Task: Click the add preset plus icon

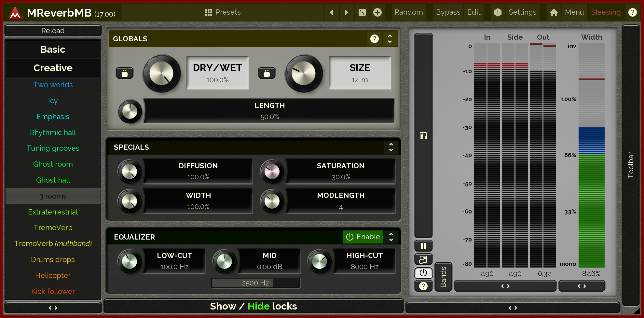Action: [x=377, y=12]
